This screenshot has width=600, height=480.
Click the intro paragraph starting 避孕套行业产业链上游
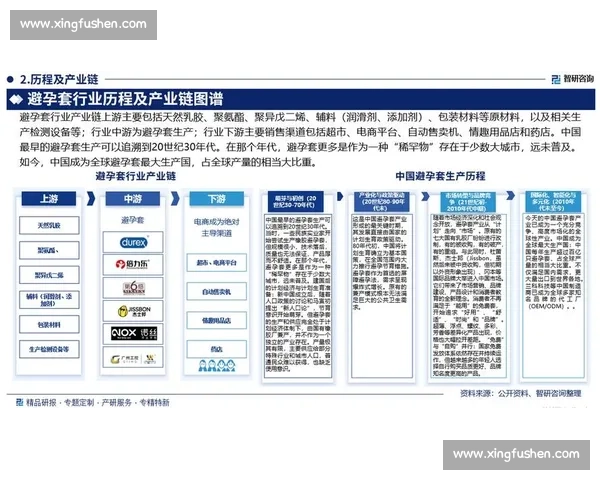[300, 139]
